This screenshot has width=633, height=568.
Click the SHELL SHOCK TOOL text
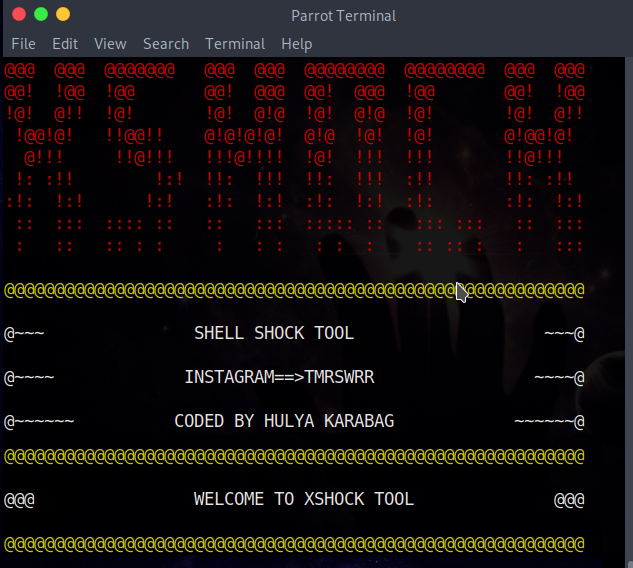tap(274, 333)
